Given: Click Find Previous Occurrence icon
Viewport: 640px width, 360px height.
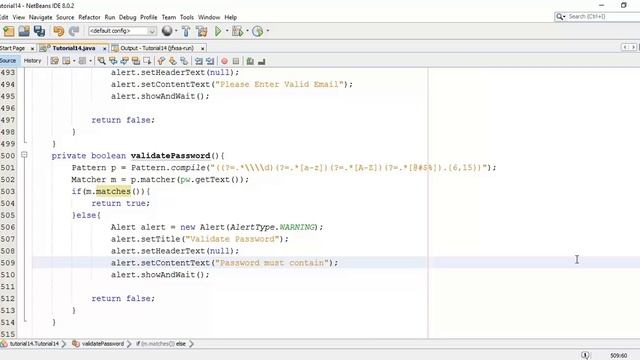Looking at the screenshot, I should click(x=113, y=61).
